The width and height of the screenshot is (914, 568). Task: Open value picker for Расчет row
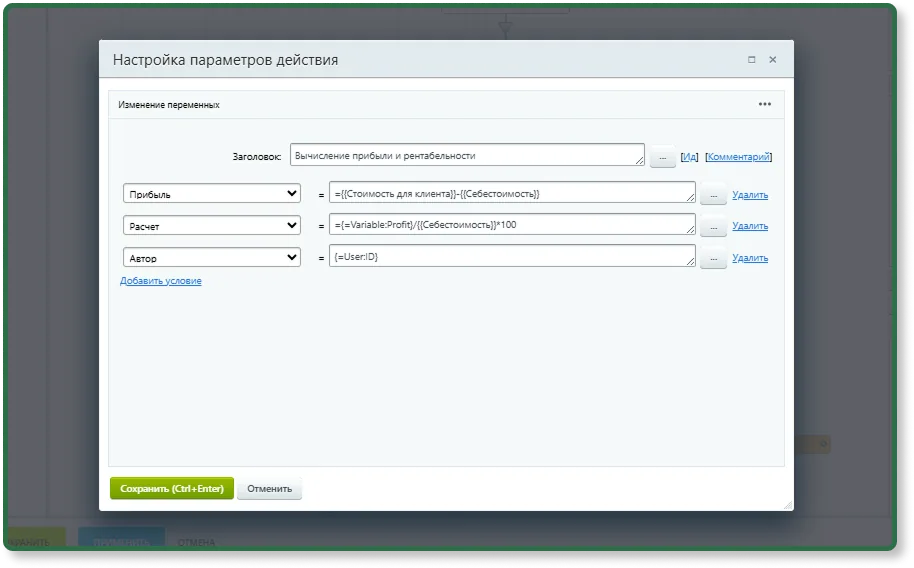tap(713, 226)
